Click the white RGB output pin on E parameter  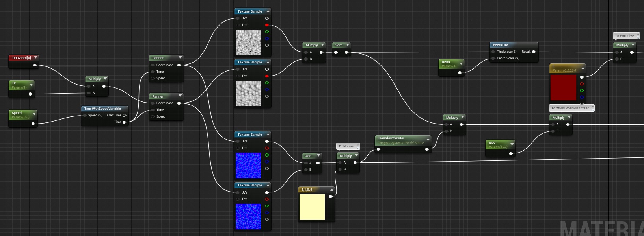(582, 77)
